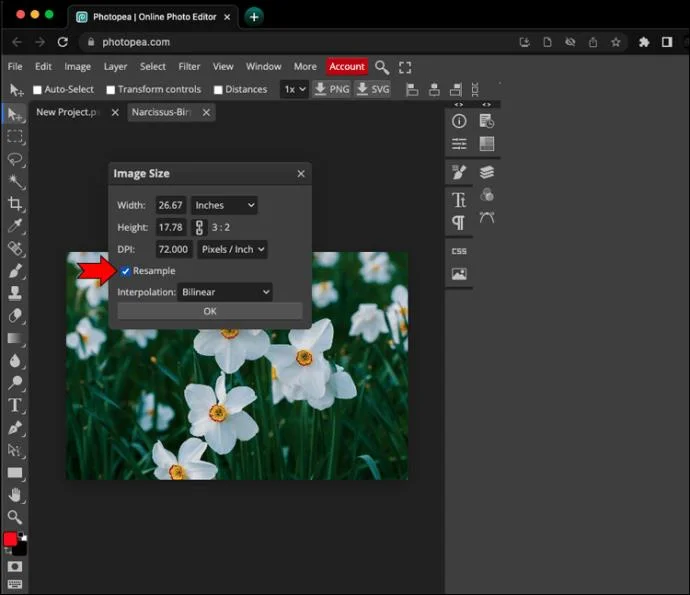Image resolution: width=690 pixels, height=595 pixels.
Task: Open the File menu
Action: click(x=15, y=66)
